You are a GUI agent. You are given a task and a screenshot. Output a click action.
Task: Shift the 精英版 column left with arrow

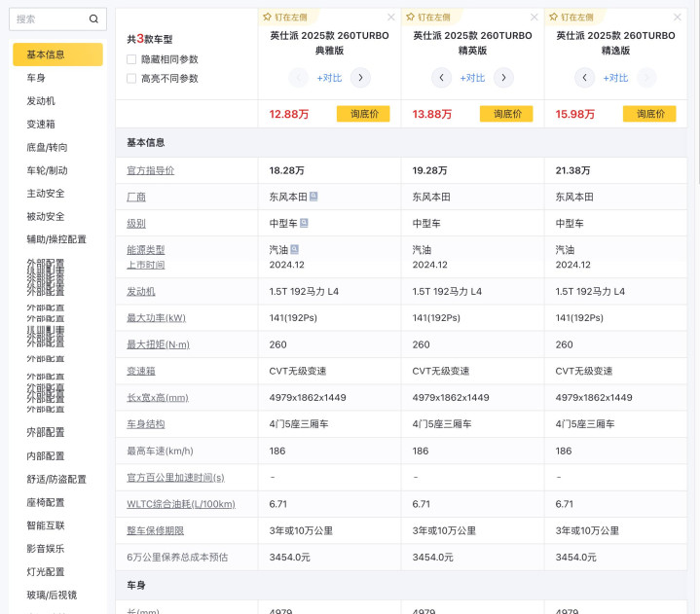[x=442, y=78]
